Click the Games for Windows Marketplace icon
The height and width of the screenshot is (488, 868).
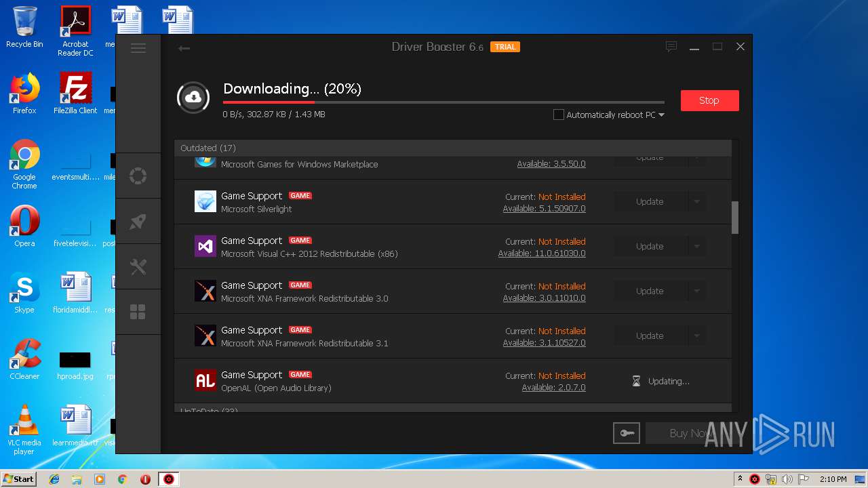(x=205, y=162)
